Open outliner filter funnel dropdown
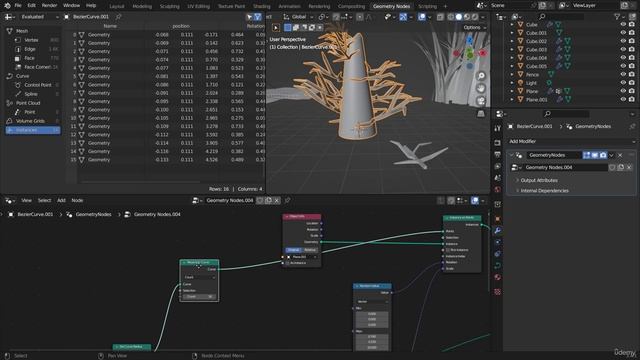The width and height of the screenshot is (640, 360). 620,17
